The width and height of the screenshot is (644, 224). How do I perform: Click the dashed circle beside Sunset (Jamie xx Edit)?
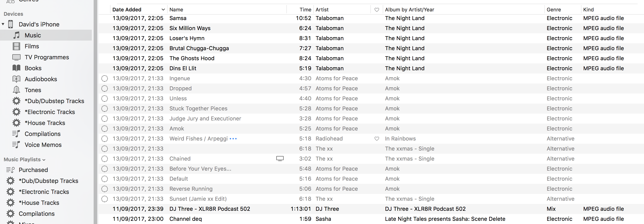pos(105,199)
